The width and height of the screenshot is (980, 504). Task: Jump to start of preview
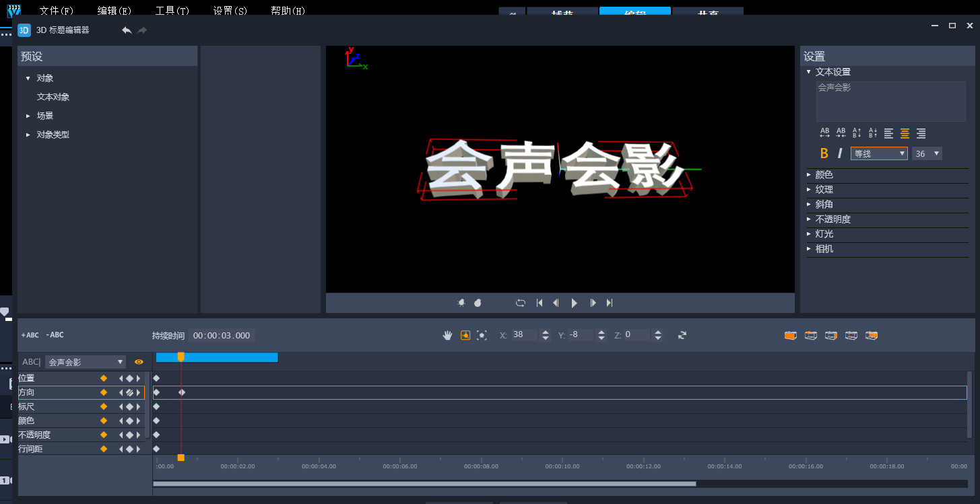(x=540, y=303)
